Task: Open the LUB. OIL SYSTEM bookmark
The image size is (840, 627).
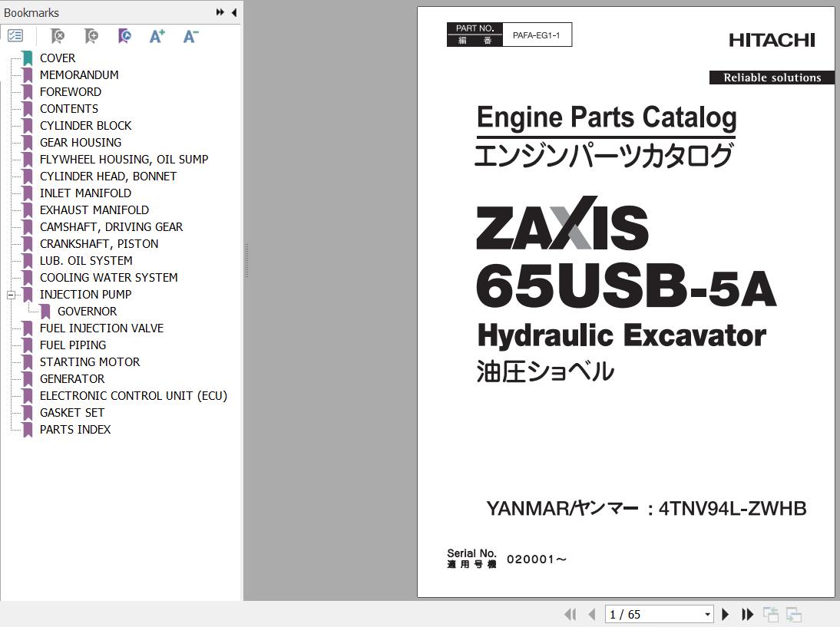Action: click(86, 261)
